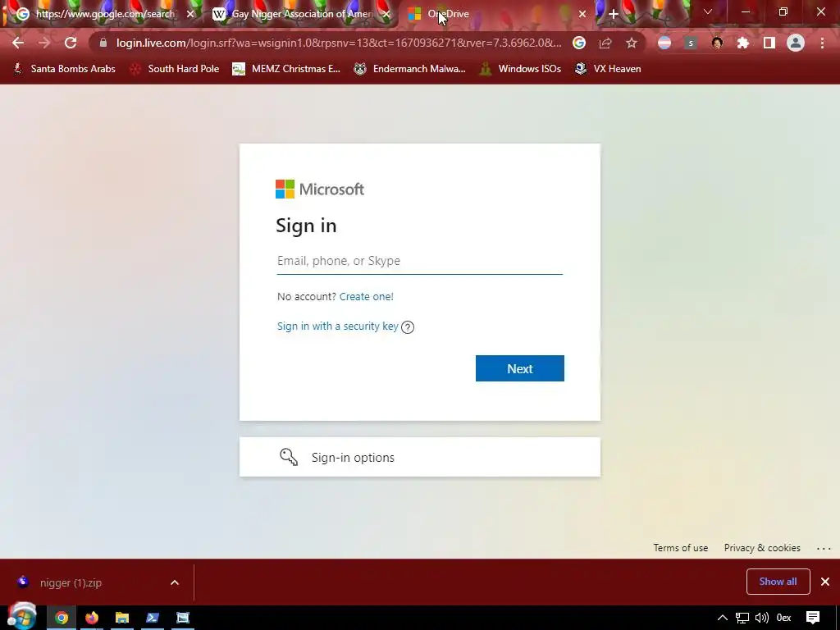Image resolution: width=840 pixels, height=630 pixels.
Task: Click the avatar face extension icon
Action: point(717,43)
